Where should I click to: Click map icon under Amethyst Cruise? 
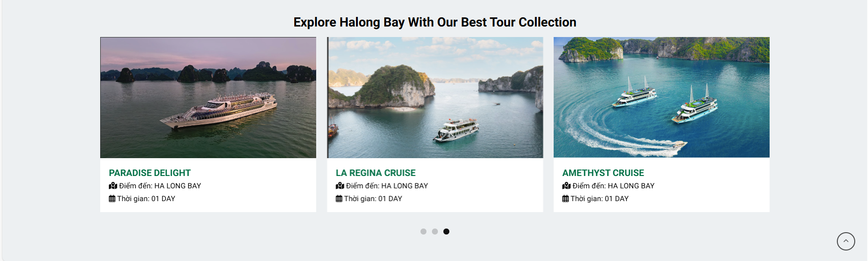tap(566, 186)
